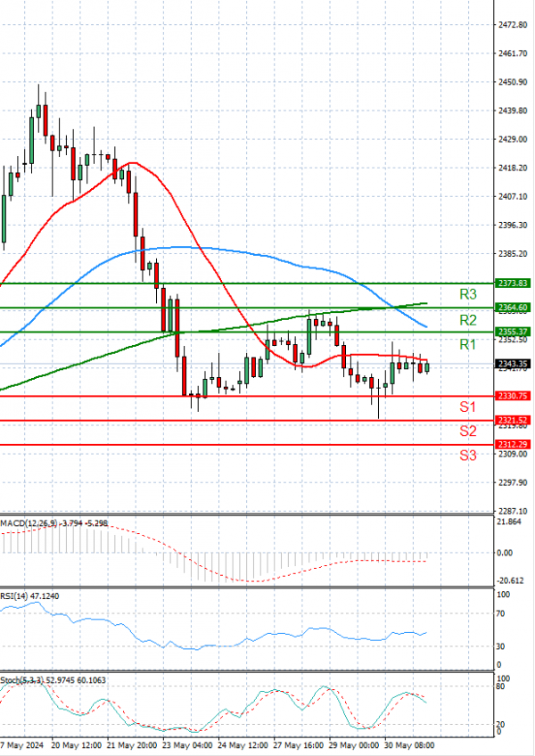Select the 2312.29 support price tag
Image resolution: width=535 pixels, height=756 pixels.
513,445
